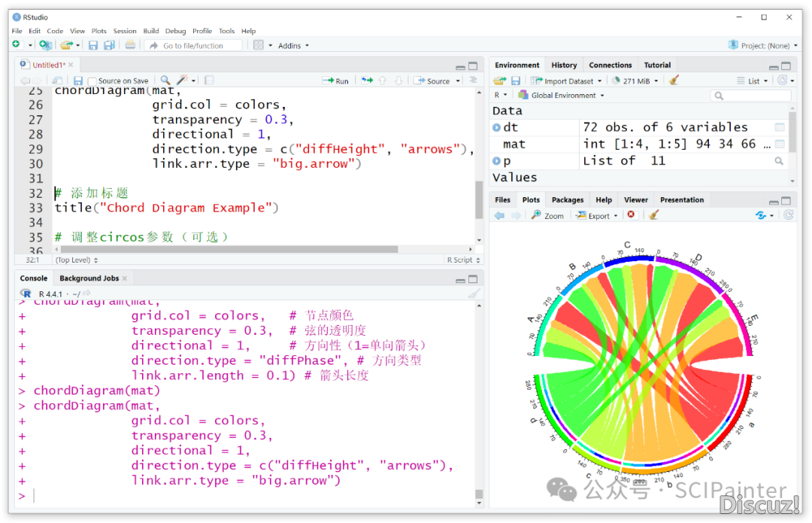This screenshot has width=812, height=523.
Task: Save the script using the editor toolbar disk icon
Action: [x=77, y=81]
